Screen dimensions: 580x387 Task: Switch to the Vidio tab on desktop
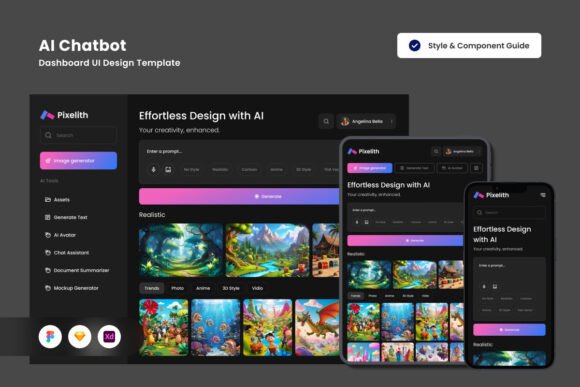click(x=257, y=288)
